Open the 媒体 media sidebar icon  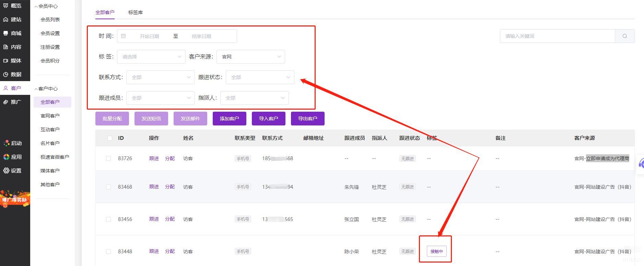pos(6,61)
